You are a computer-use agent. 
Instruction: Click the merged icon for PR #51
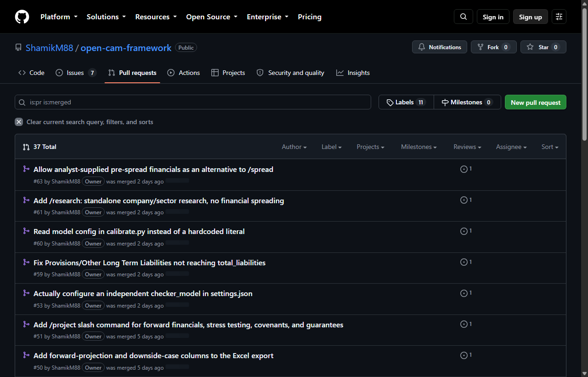click(26, 324)
